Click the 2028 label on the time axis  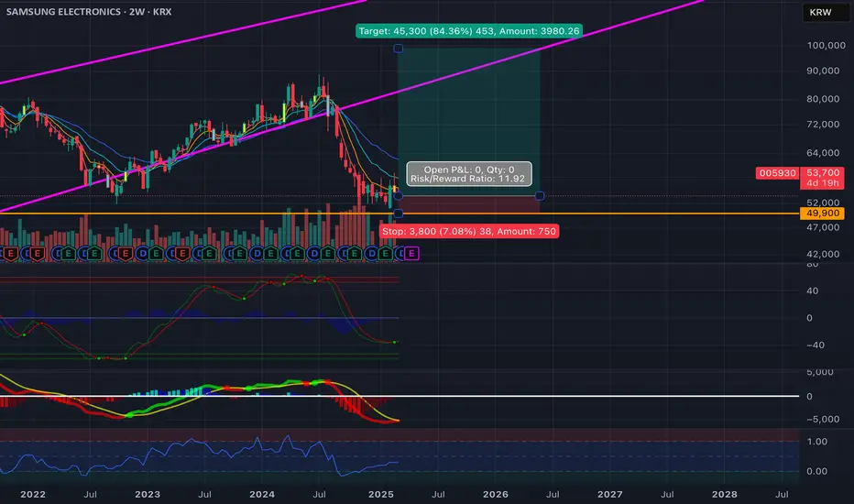click(725, 494)
